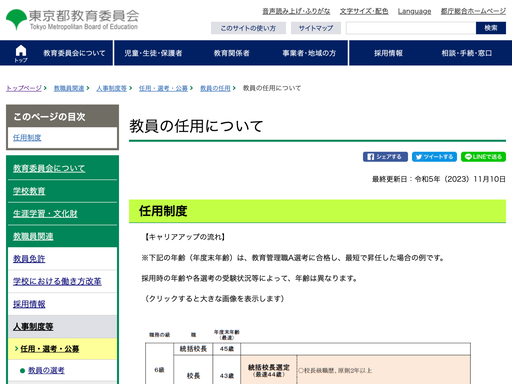Click the Language link

click(414, 11)
